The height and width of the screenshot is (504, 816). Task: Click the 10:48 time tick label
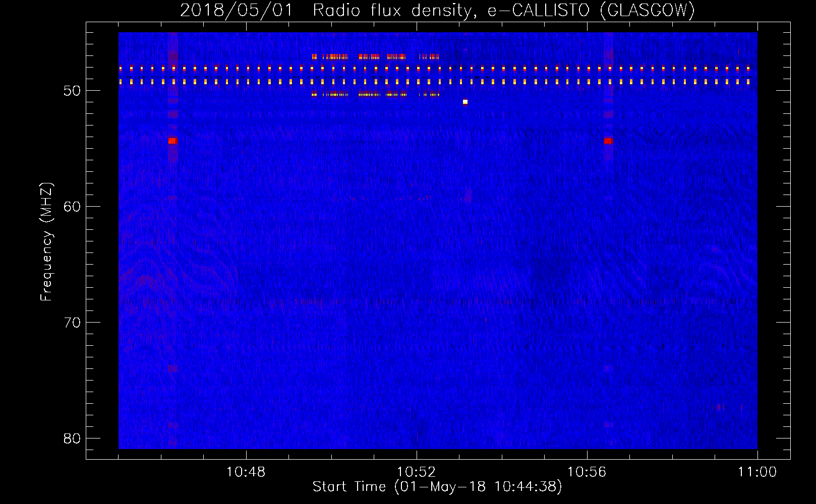(x=246, y=472)
